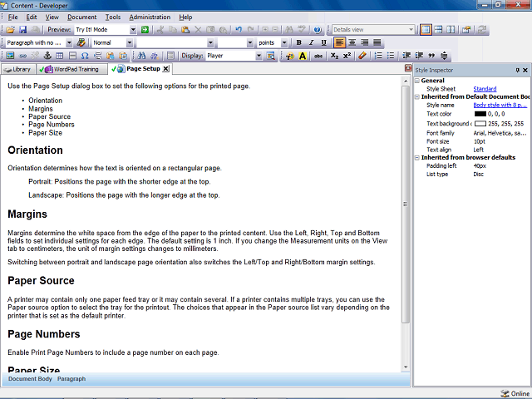The width and height of the screenshot is (532, 399).
Task: Open the Normal format dropdown
Action: (130, 42)
